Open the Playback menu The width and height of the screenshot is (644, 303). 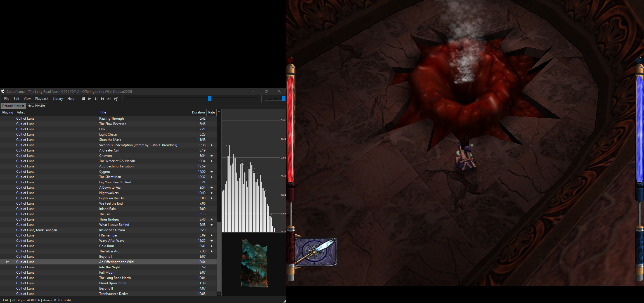(x=42, y=99)
